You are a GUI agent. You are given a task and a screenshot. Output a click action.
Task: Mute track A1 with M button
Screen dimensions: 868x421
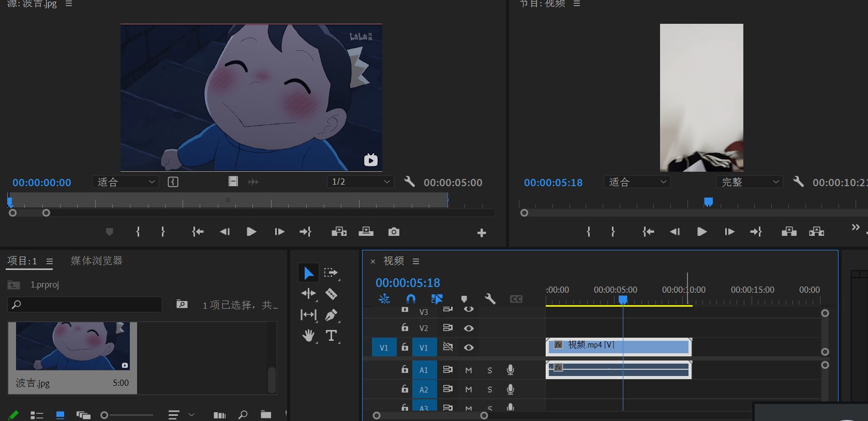469,370
